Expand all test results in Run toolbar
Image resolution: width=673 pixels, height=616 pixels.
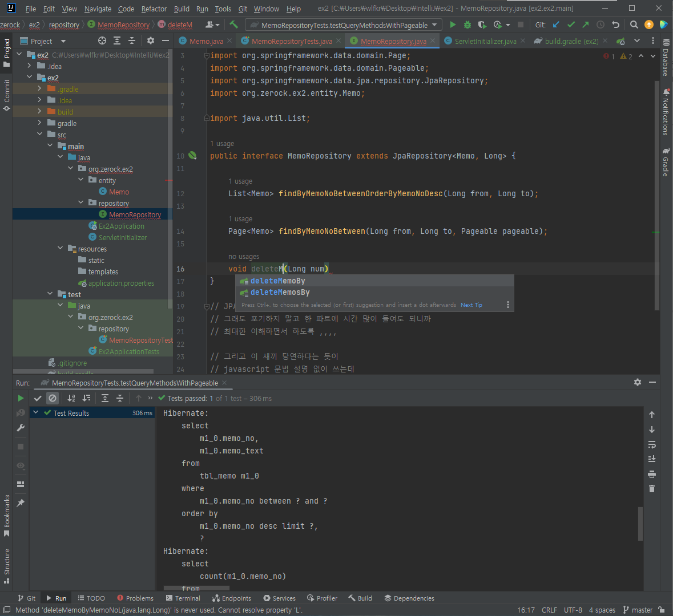[104, 398]
